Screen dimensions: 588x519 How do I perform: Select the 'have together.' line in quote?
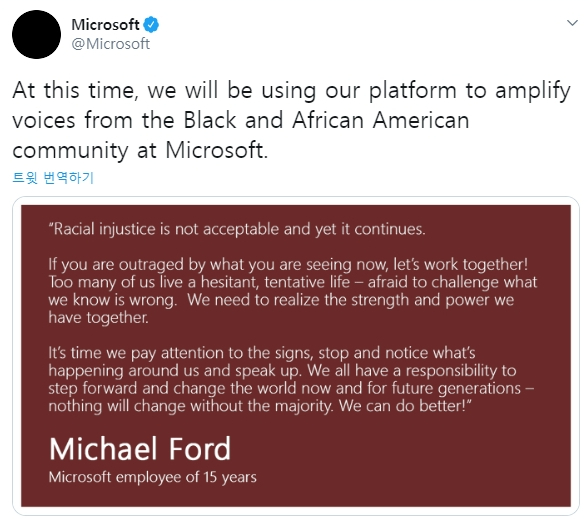click(99, 318)
